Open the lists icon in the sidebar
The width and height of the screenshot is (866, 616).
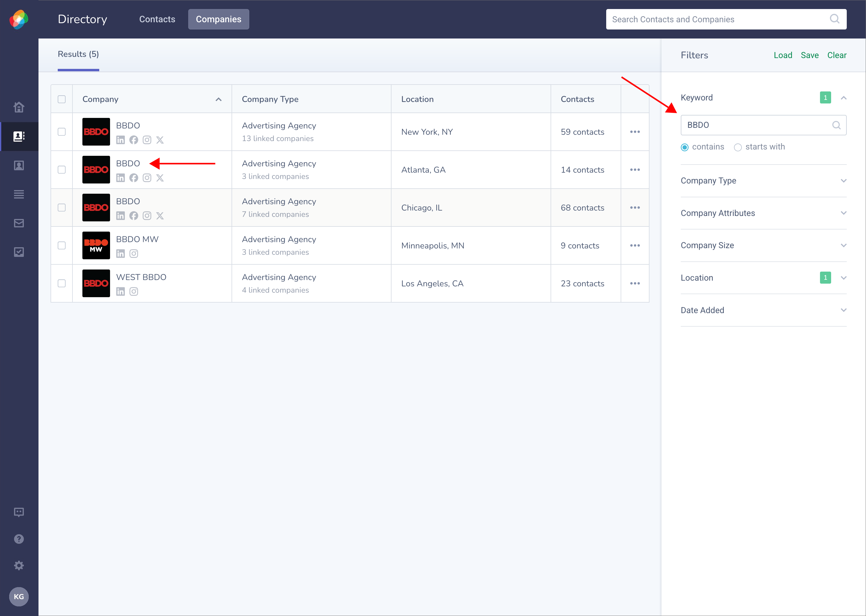19,194
